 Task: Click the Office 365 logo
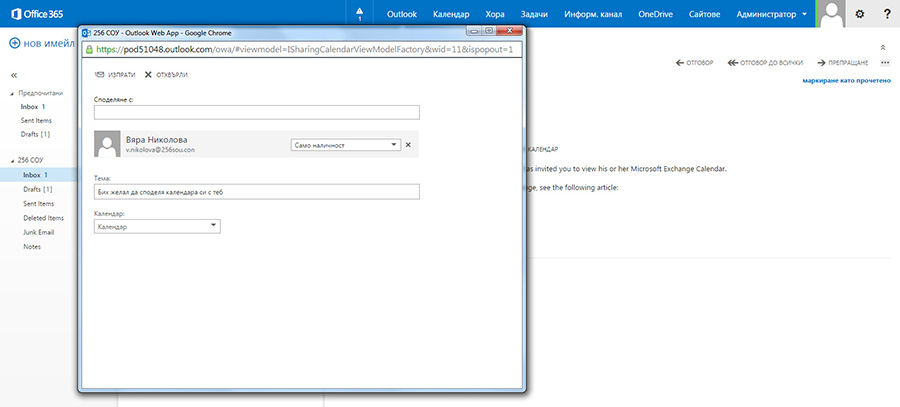click(x=37, y=14)
